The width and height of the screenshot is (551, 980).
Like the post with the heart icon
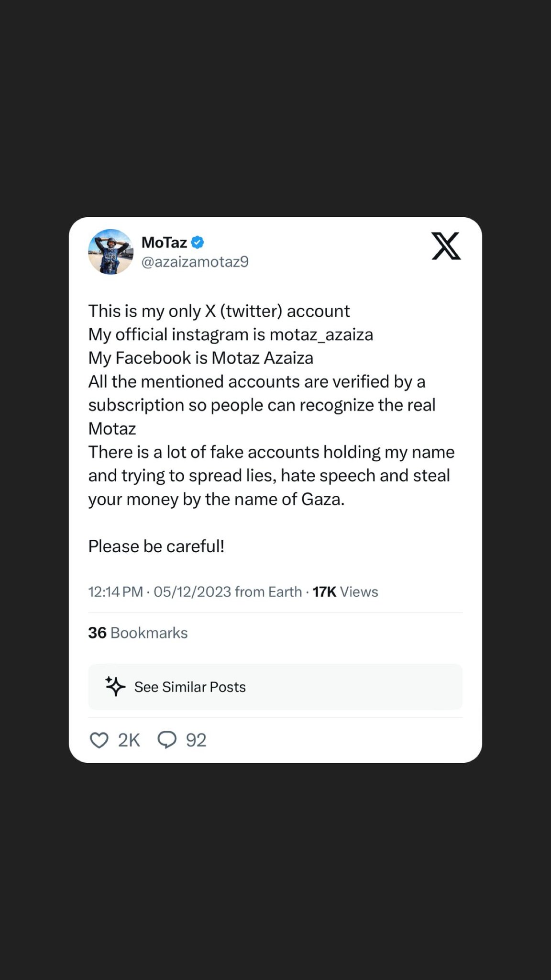point(99,740)
